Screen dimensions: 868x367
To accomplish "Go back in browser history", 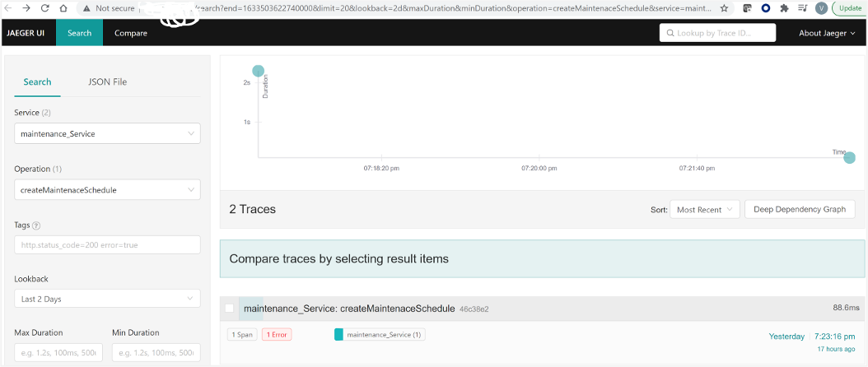I will 9,8.
